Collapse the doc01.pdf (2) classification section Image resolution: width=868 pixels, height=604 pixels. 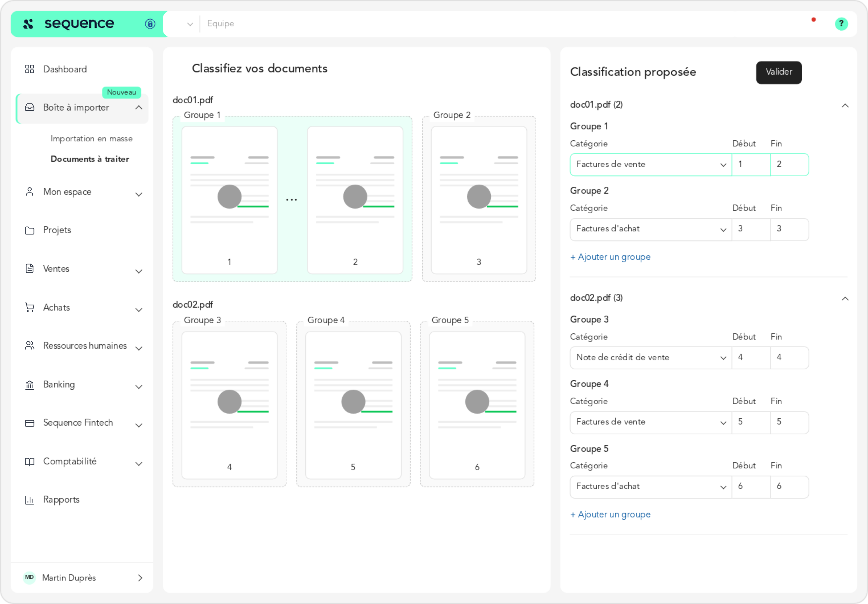point(845,105)
